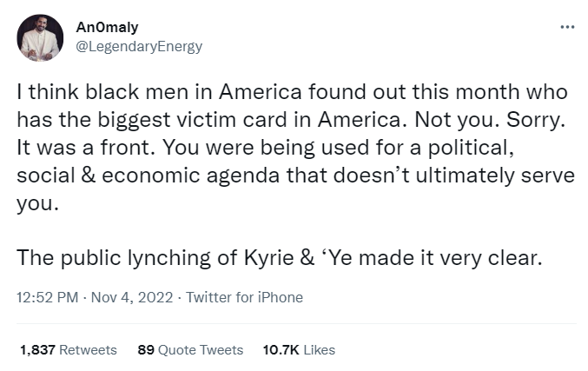
Task: Open the Twitter for iPhone source link
Action: (244, 297)
